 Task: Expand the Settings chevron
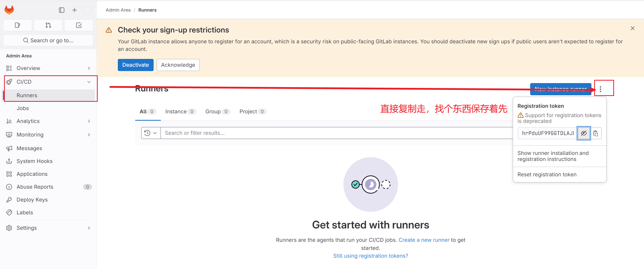(x=89, y=228)
